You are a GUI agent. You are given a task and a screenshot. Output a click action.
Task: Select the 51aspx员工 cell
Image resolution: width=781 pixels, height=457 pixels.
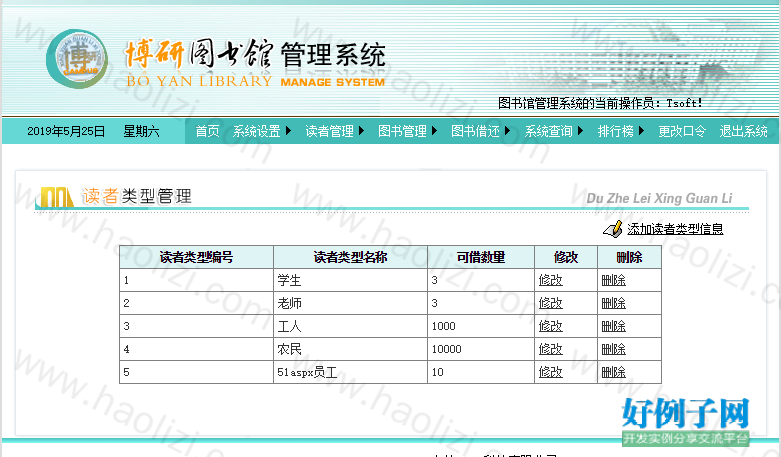350,372
